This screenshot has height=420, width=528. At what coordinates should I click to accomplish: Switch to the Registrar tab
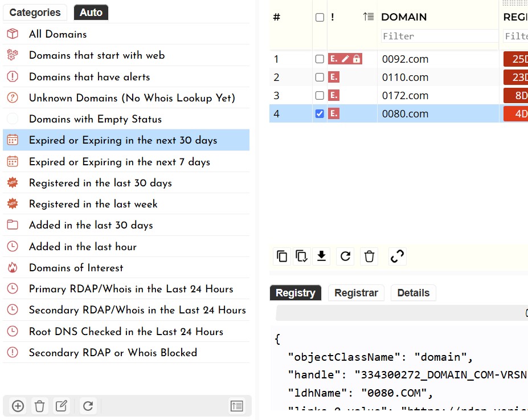point(356,293)
